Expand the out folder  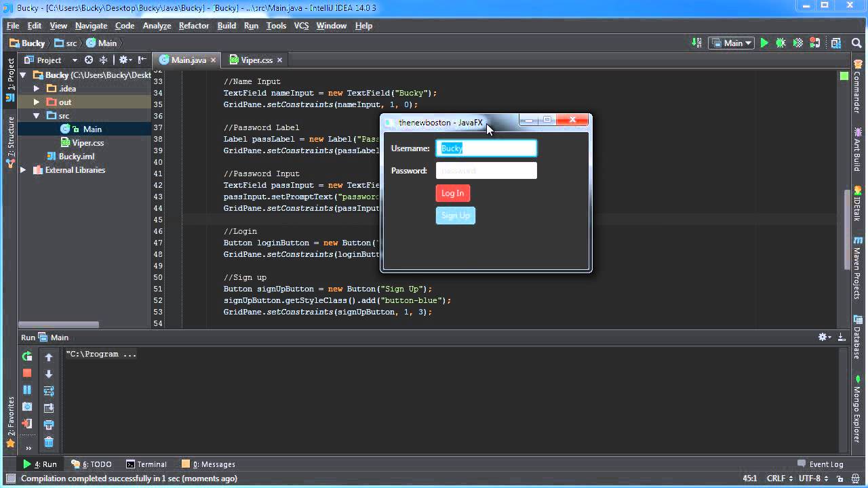tap(37, 102)
